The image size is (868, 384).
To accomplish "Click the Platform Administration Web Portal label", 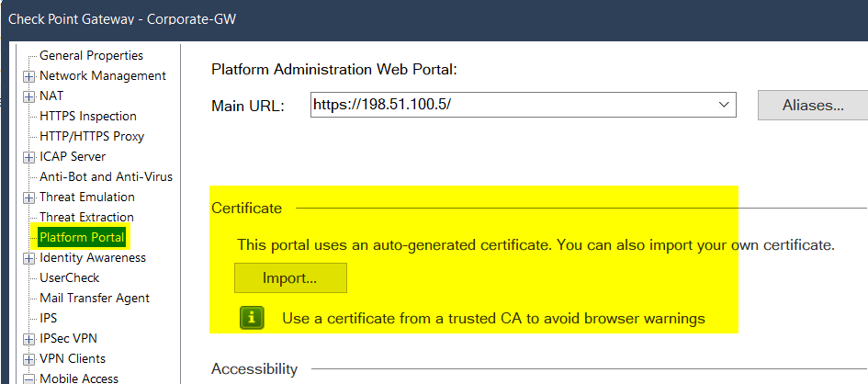I will pos(333,70).
